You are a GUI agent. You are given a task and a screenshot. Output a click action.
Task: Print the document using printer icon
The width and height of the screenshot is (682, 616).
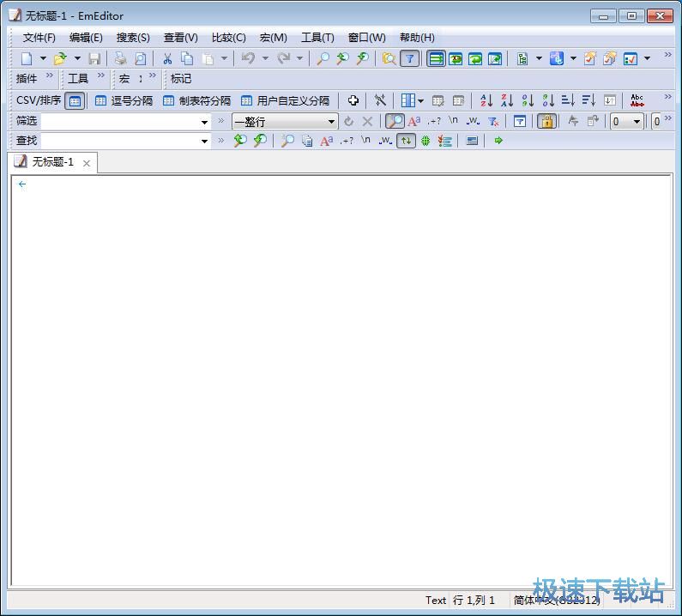pyautogui.click(x=120, y=58)
